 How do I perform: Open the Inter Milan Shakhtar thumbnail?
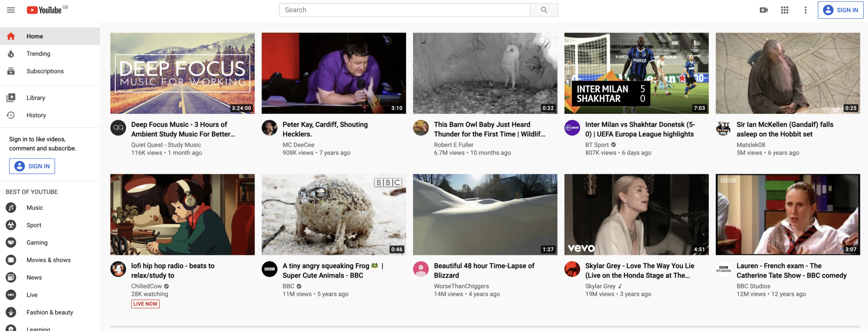point(637,73)
